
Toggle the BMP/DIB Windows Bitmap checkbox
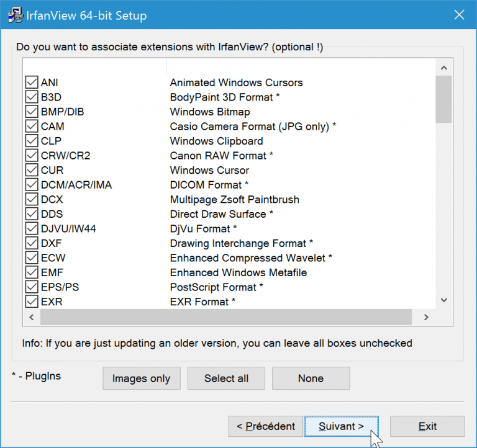(x=32, y=112)
